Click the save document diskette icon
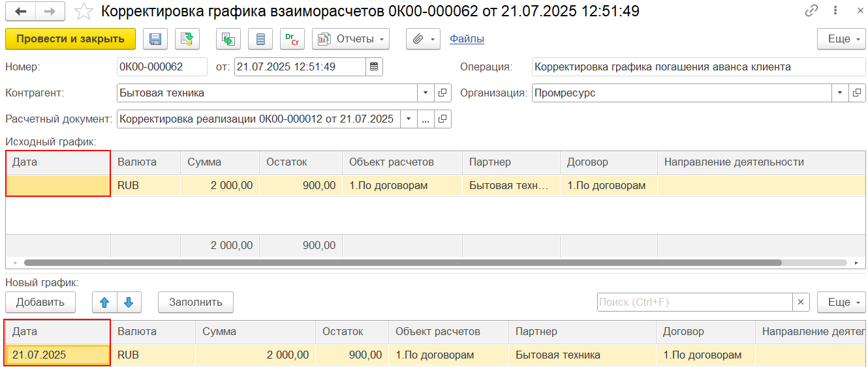 coord(155,39)
